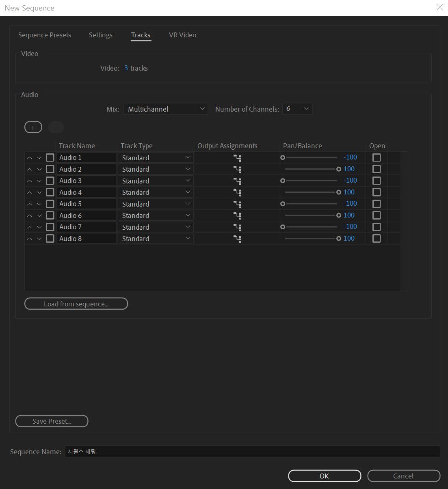Open output assignments icon for Audio 1
The image size is (448, 489).
(x=237, y=158)
